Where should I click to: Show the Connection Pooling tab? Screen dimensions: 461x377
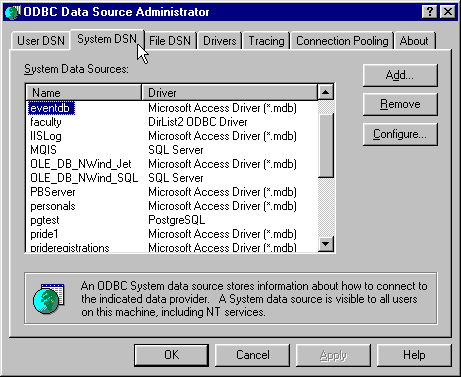pyautogui.click(x=342, y=41)
